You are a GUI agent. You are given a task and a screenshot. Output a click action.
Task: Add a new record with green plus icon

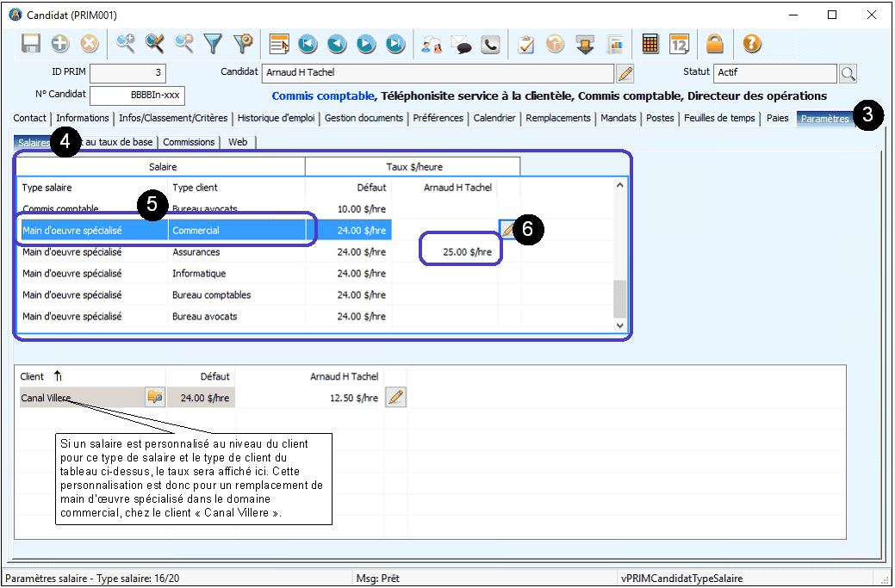60,44
